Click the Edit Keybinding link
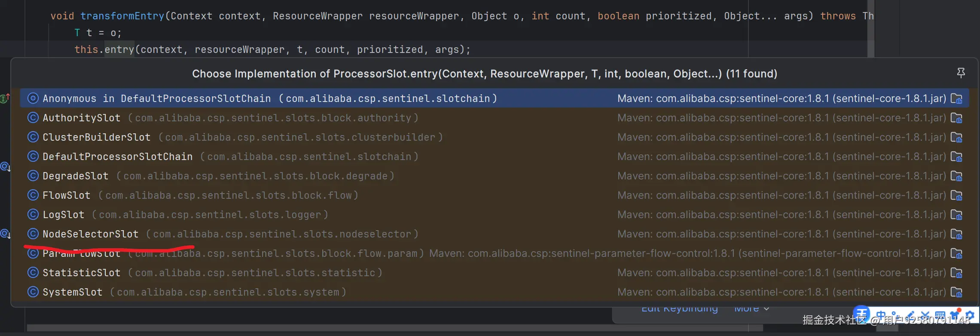This screenshot has width=980, height=336. (680, 309)
